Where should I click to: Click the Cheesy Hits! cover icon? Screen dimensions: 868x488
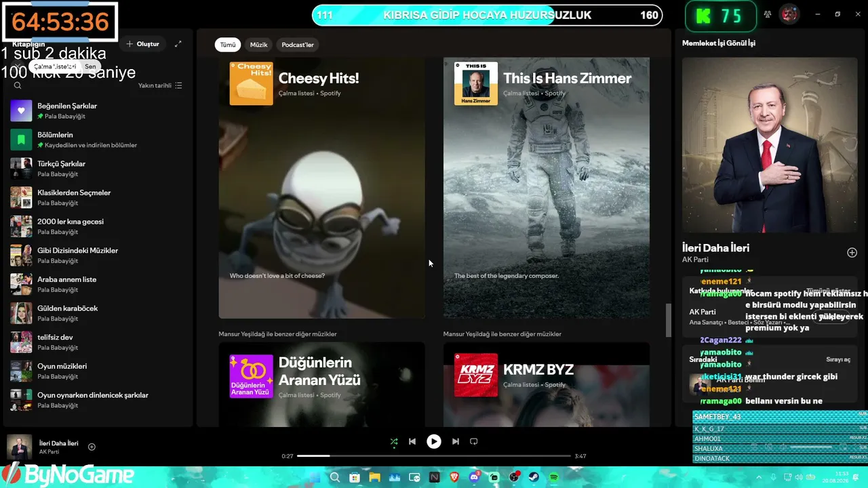tap(252, 83)
